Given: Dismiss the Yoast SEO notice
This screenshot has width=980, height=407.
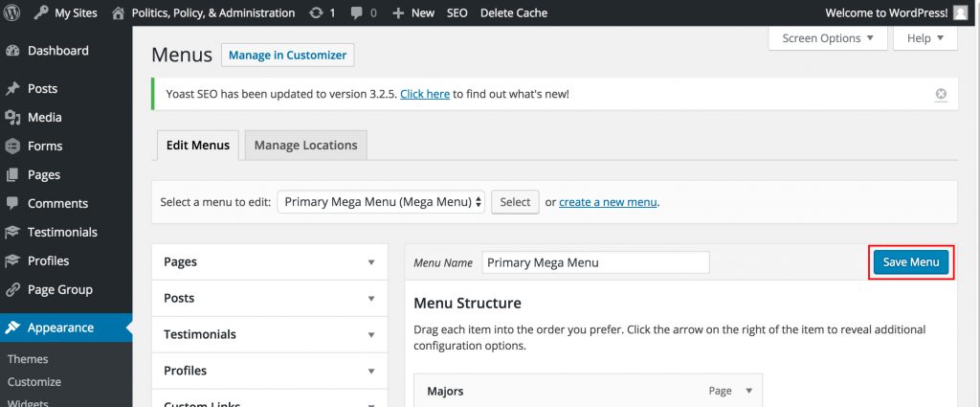Looking at the screenshot, I should point(941,94).
